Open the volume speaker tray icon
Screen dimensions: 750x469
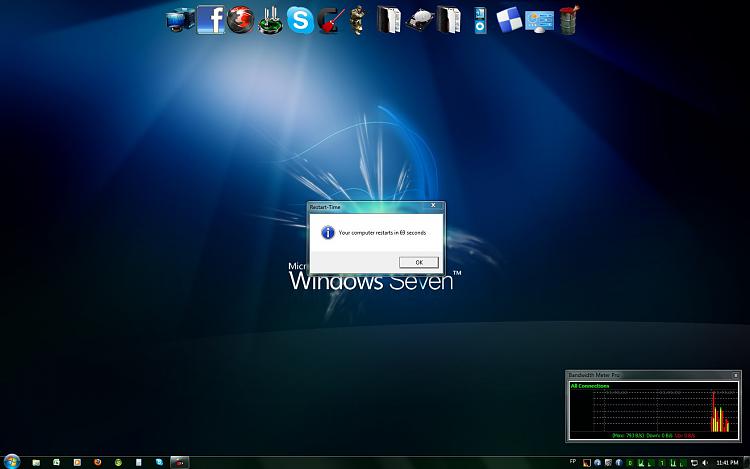coord(705,463)
